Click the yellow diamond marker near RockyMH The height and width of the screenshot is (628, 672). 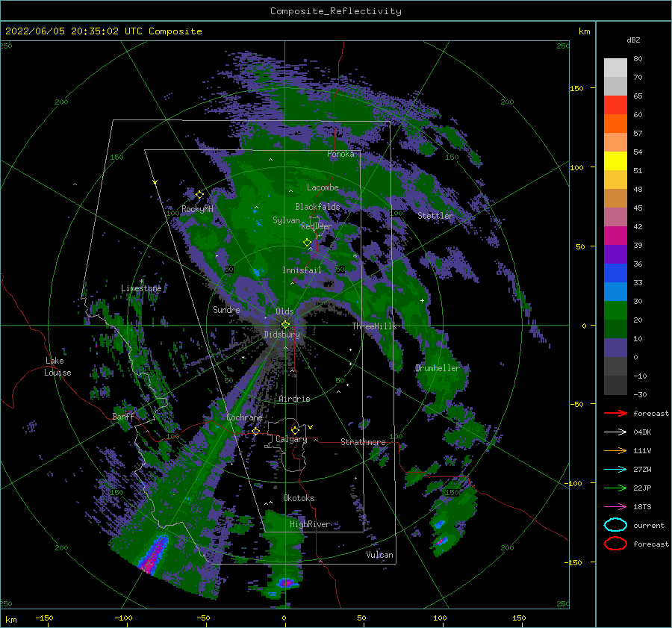point(199,195)
